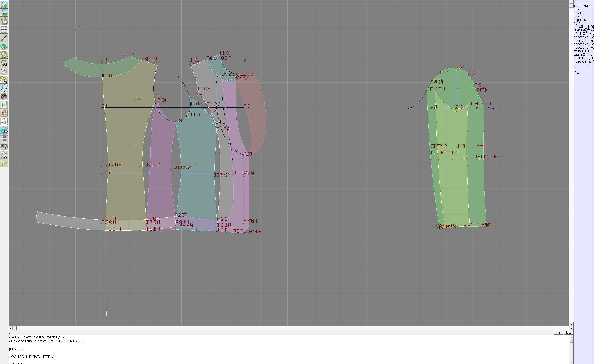Click the stacked books library icon
The height and width of the screenshot is (364, 594).
click(x=4, y=147)
